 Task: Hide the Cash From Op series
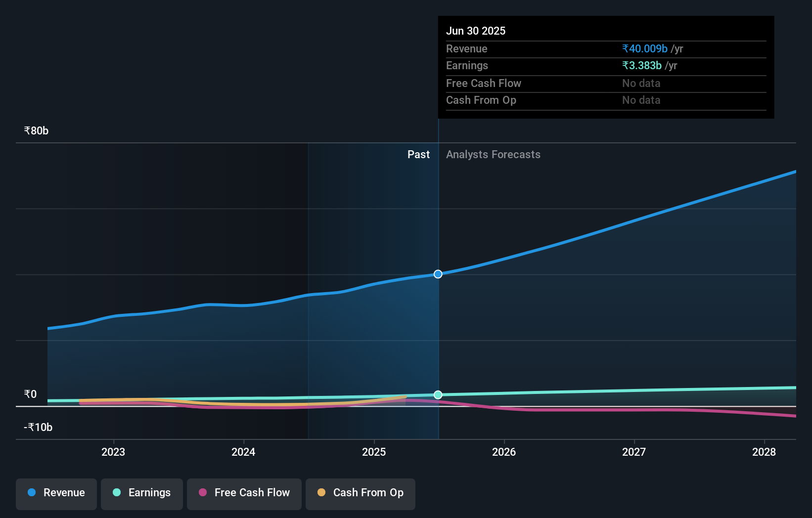[x=360, y=494]
